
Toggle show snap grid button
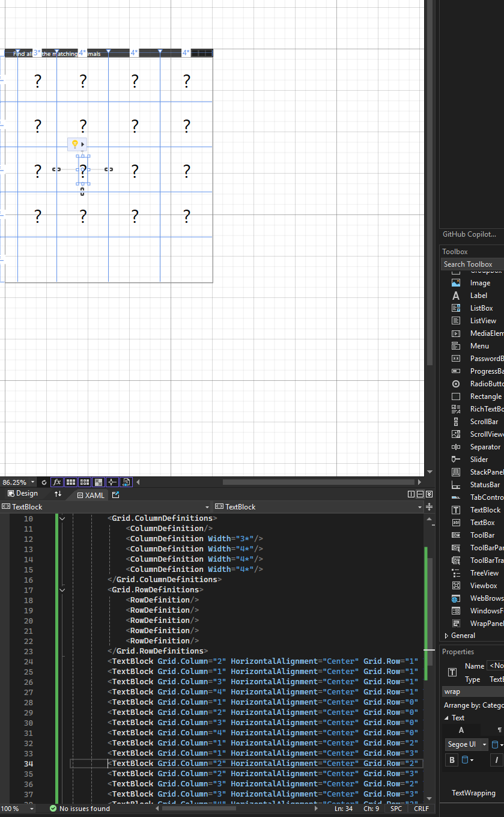coord(71,482)
